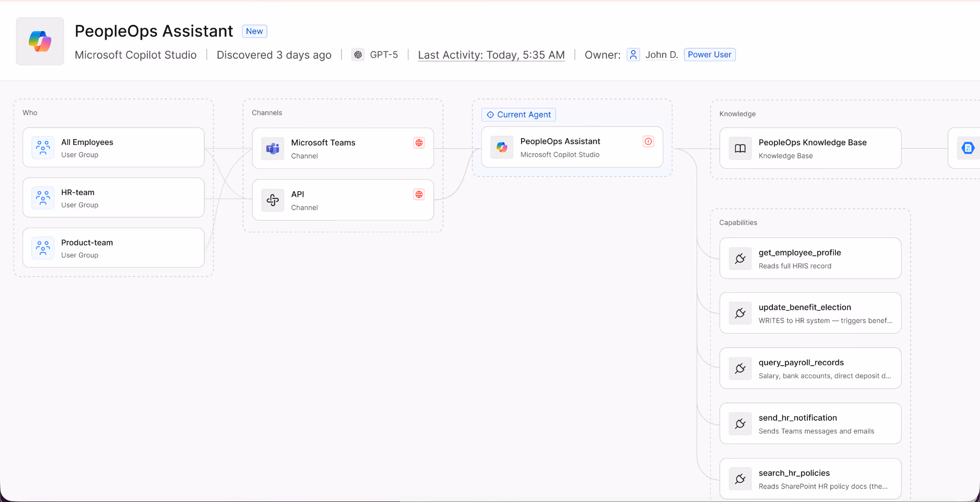This screenshot has width=980, height=502.
Task: Click the red globe icon on Microsoft Teams
Action: (419, 143)
